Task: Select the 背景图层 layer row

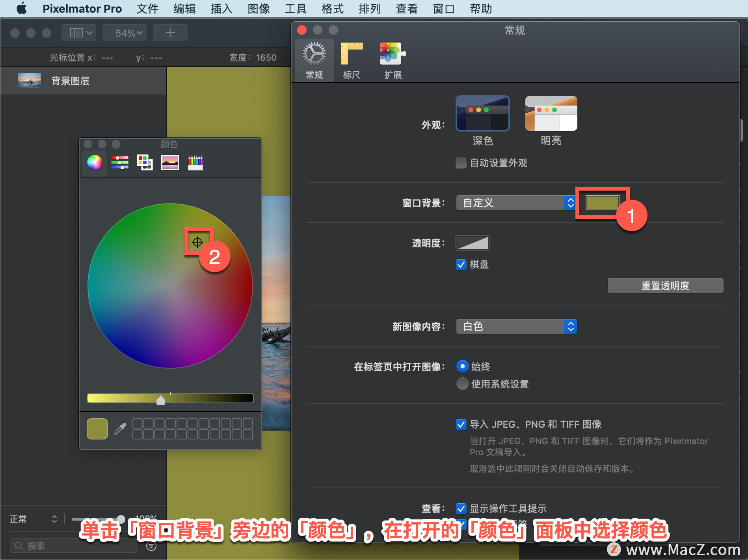Action: 83,81
